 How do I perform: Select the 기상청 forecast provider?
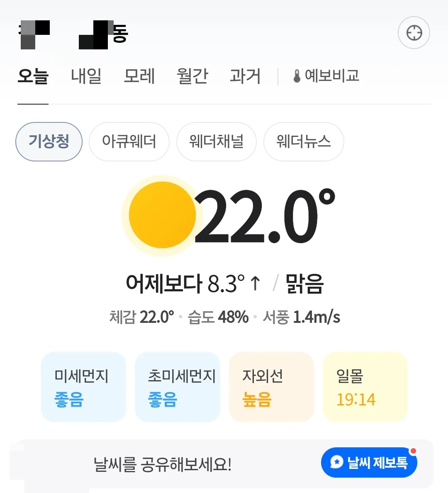click(49, 142)
